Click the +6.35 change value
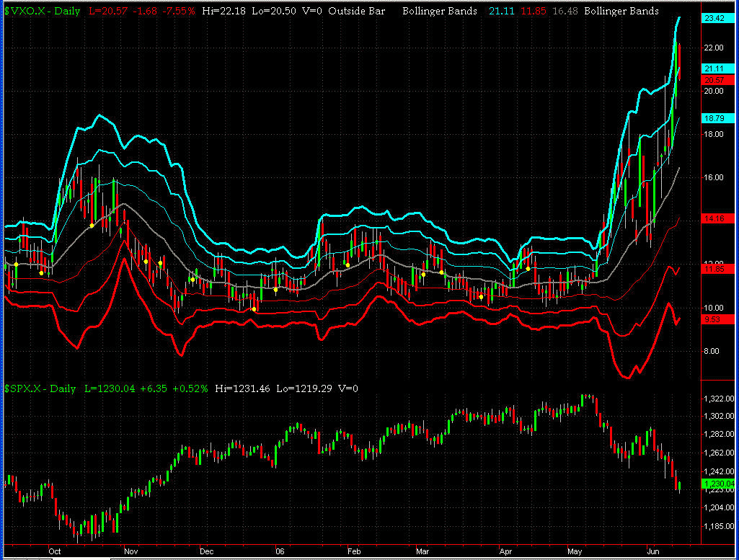Screen dimensions: 739x560 (154, 389)
